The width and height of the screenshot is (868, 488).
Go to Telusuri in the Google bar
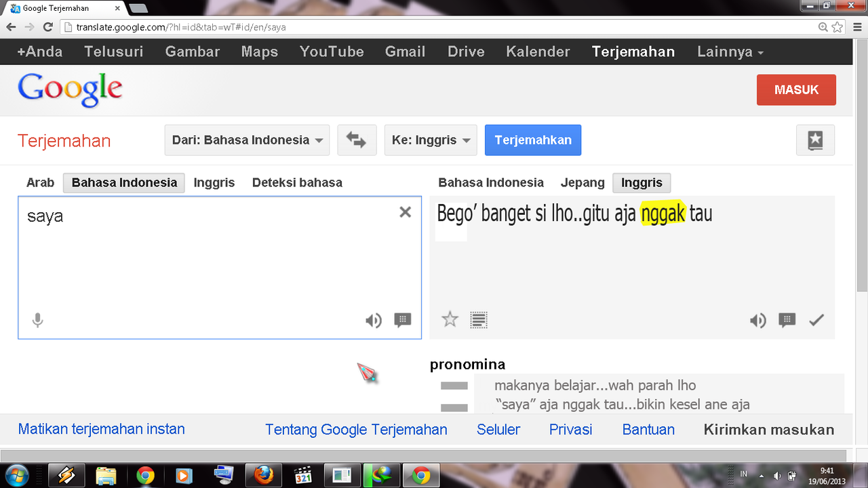114,52
